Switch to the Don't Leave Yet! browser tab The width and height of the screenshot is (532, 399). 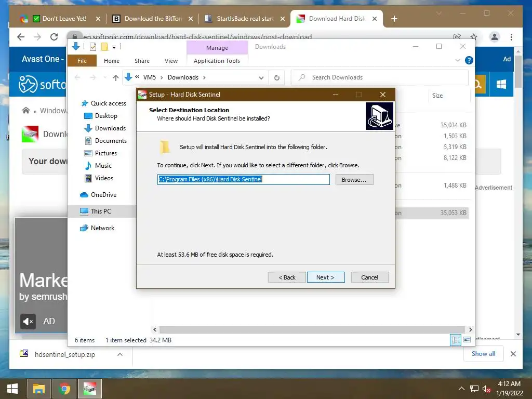[x=60, y=19]
